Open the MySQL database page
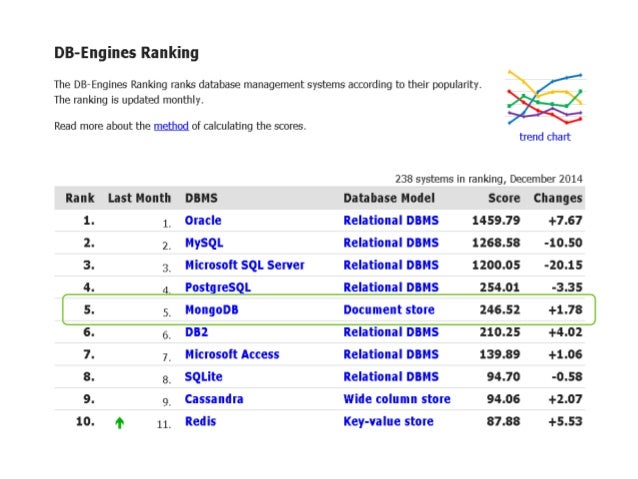 [x=204, y=243]
